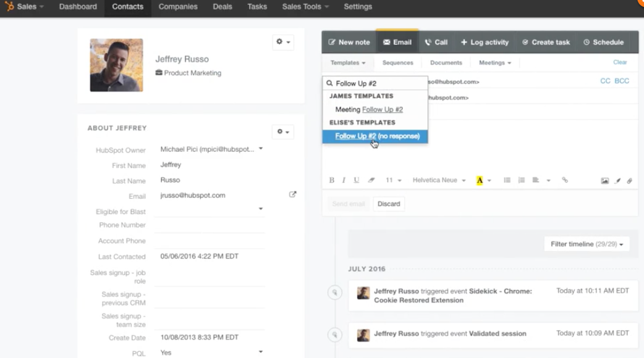This screenshot has height=358, width=644.
Task: Open Jeffrey Russo's profile photo
Action: coord(117,65)
